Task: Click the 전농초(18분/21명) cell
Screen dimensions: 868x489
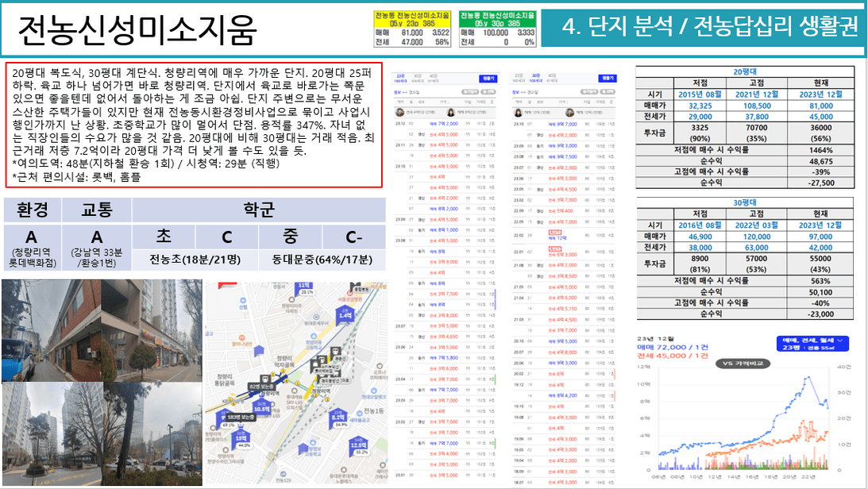Action: point(195,260)
